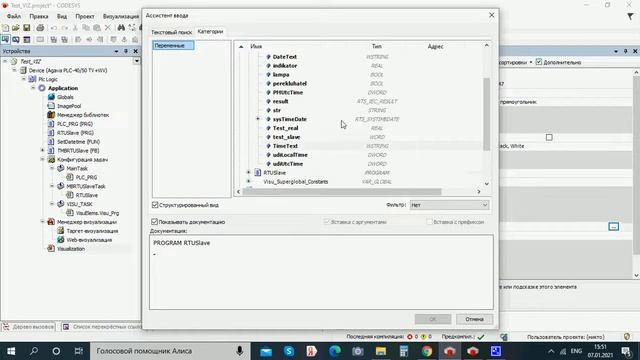Toggle the Дополнительно checkbox in the properties panel
The width and height of the screenshot is (640, 360).
539,62
